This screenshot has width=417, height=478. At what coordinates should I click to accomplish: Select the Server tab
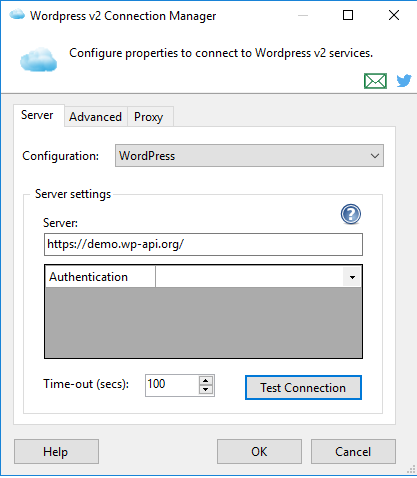tap(37, 115)
